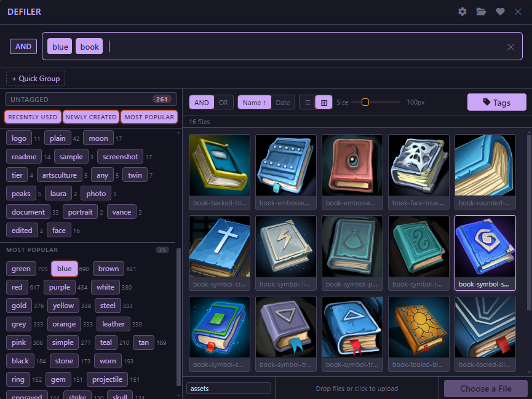Image resolution: width=532 pixels, height=399 pixels.
Task: Switch sorting to Date
Action: [x=283, y=103]
